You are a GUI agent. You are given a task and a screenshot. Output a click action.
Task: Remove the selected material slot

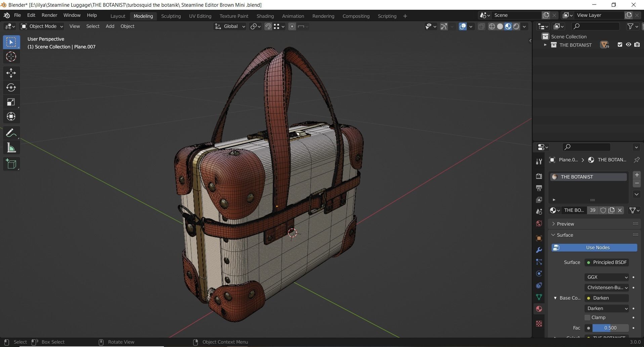pos(637,183)
